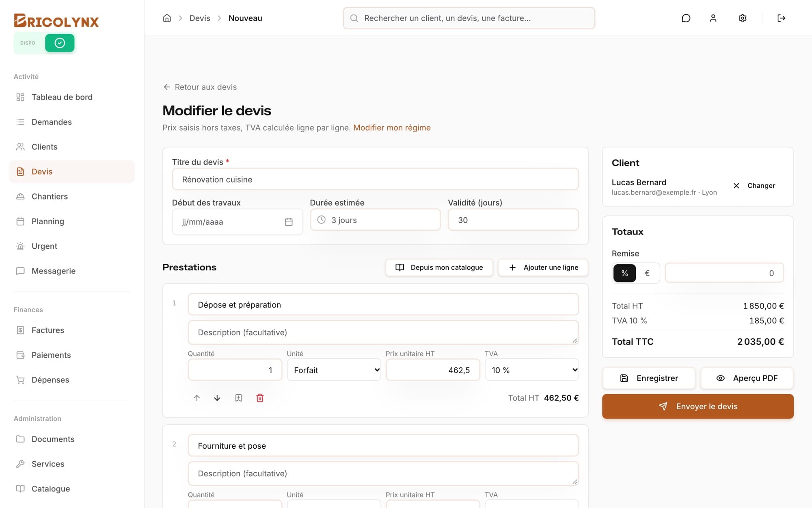Go back via Retour aux devis

click(x=200, y=87)
